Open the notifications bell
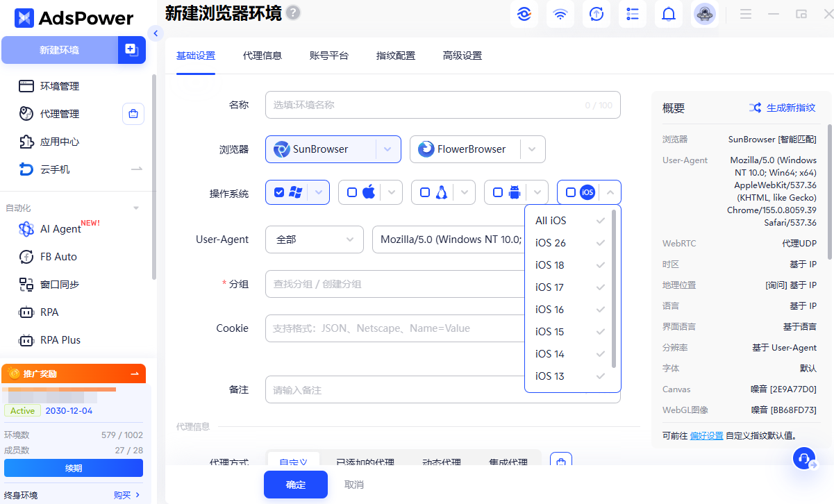This screenshot has width=834, height=504. pyautogui.click(x=669, y=14)
